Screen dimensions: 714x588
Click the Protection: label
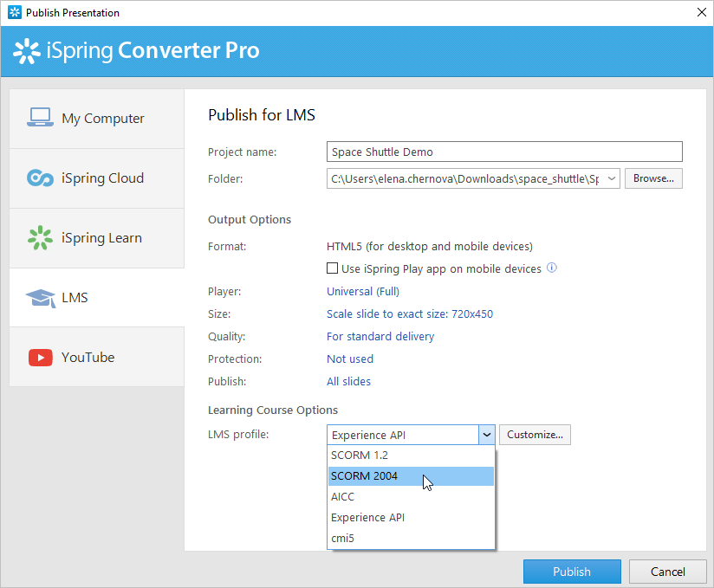point(235,359)
